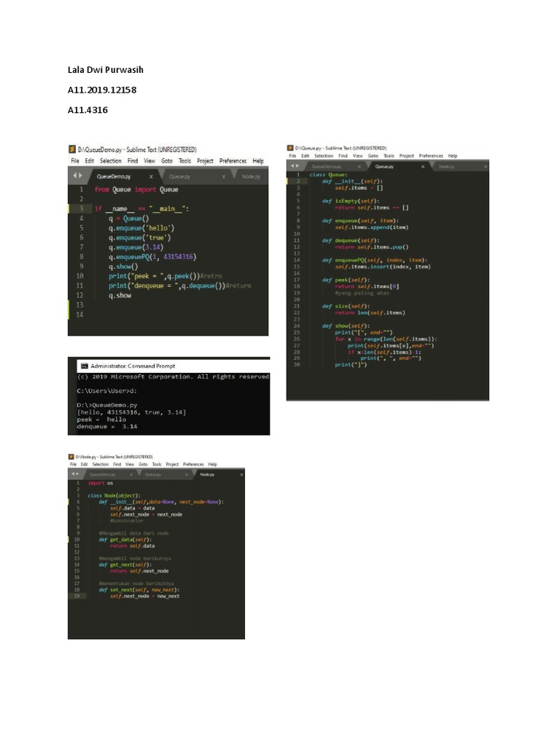Click the Sublime Text icon in QueueDemo.py title bar

coord(72,150)
